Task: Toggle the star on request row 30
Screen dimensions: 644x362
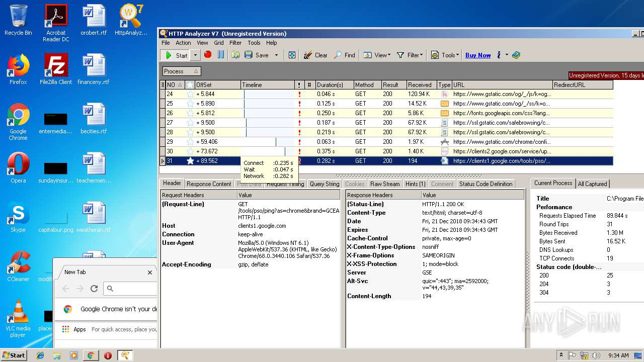Action: [x=190, y=151]
